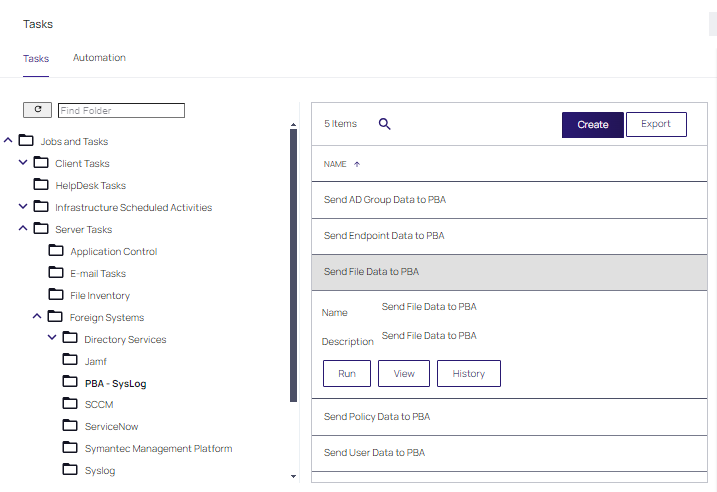Run the Send File Data to PBA task
Screen dimensions: 717x492
pos(346,373)
